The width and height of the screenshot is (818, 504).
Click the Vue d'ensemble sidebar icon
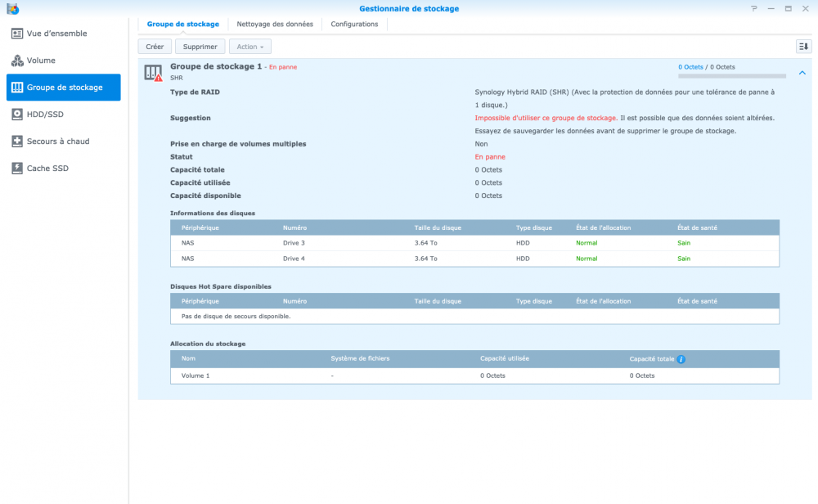(17, 34)
